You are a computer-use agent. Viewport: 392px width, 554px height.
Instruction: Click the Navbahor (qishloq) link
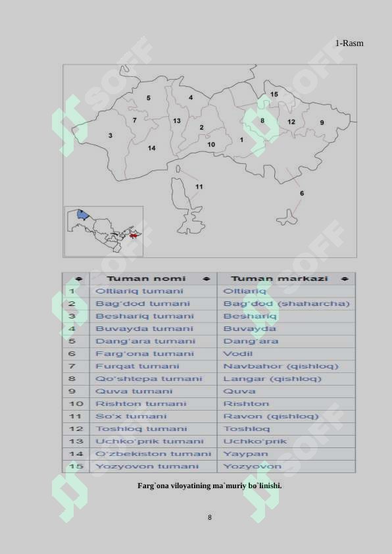(281, 366)
